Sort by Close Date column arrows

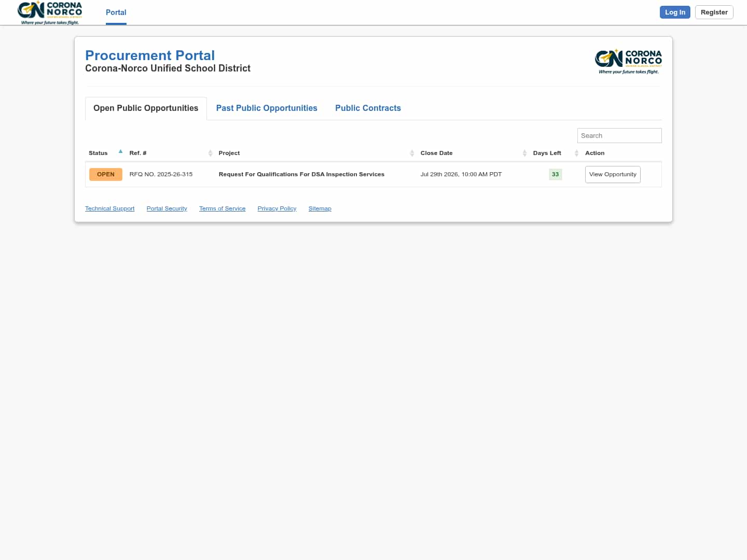pyautogui.click(x=524, y=153)
